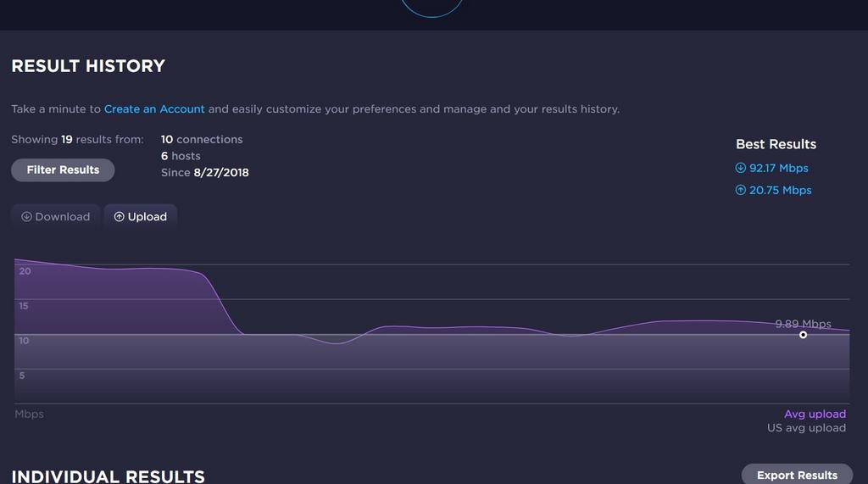The height and width of the screenshot is (484, 868).
Task: Click the 20 axis label on chart
Action: (25, 270)
